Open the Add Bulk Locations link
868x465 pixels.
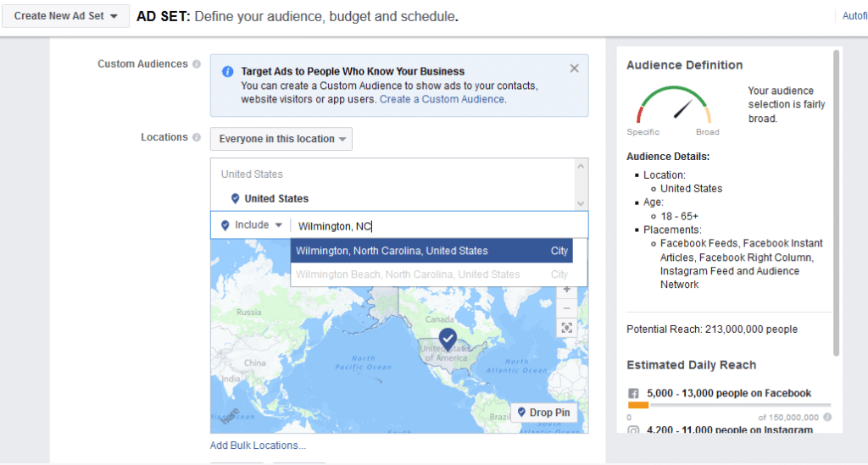coord(258,445)
